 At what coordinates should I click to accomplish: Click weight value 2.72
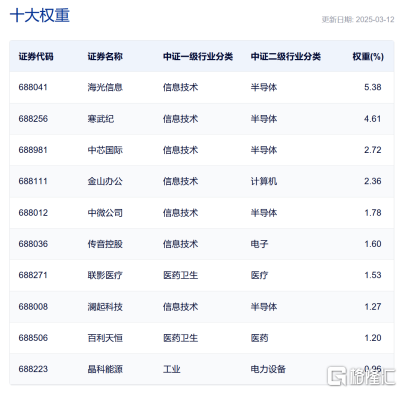(373, 150)
